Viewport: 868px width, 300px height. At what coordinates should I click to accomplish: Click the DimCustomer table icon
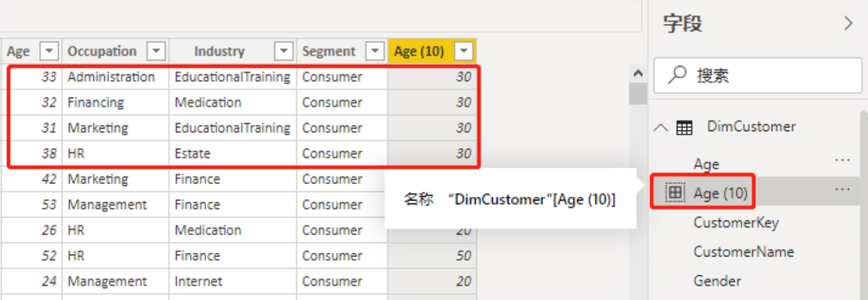click(684, 128)
